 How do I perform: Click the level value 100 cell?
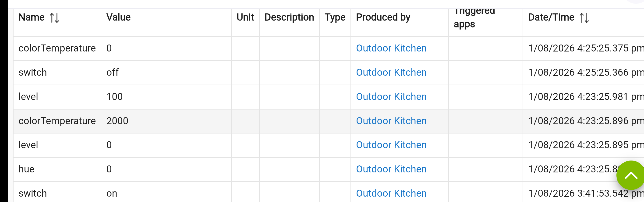(114, 96)
